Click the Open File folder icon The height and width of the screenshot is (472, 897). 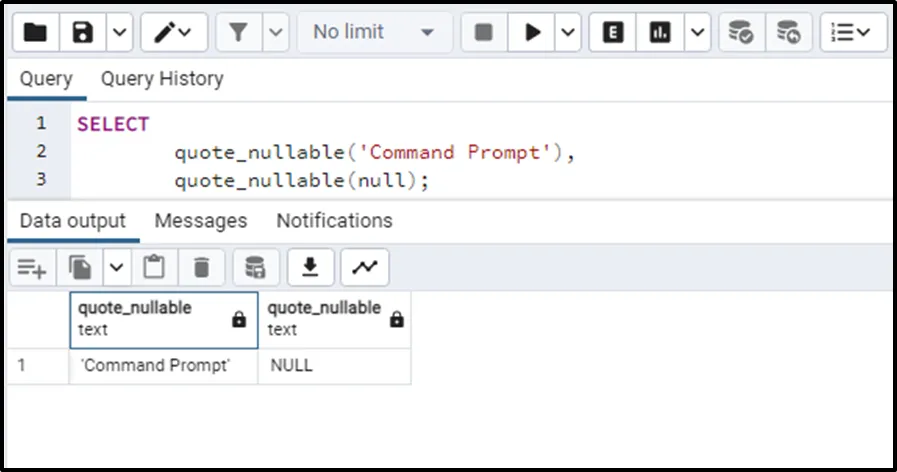point(35,33)
